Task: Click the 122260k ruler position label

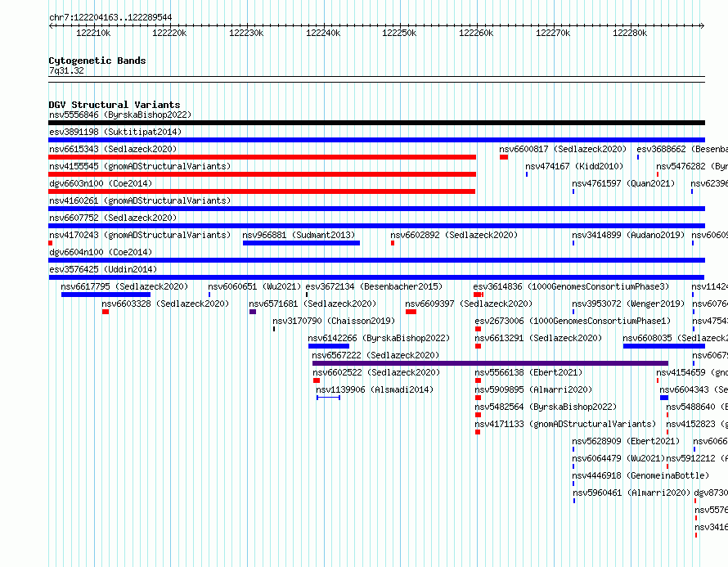Action: 476,33
